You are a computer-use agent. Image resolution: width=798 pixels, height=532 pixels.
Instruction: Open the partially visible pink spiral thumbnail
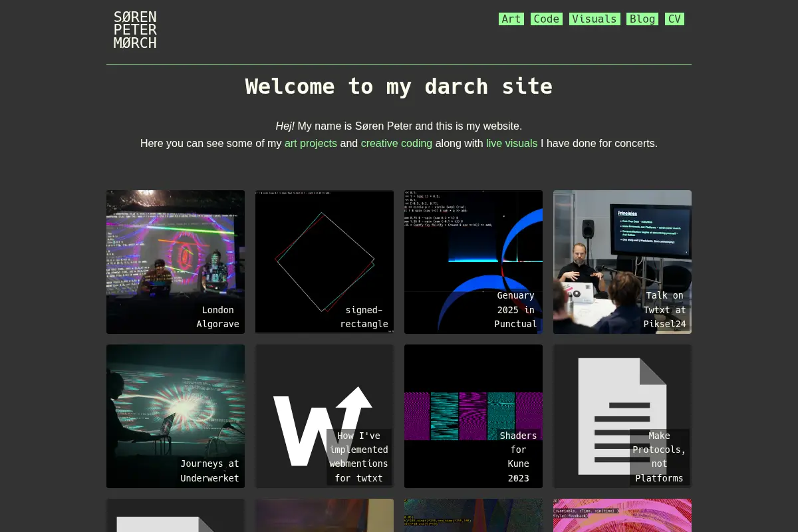coord(622,515)
